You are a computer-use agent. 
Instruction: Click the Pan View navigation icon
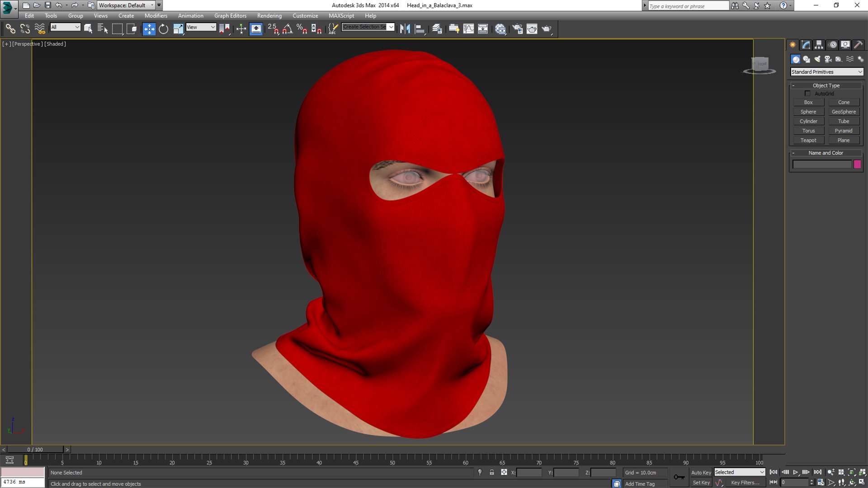coord(841,483)
